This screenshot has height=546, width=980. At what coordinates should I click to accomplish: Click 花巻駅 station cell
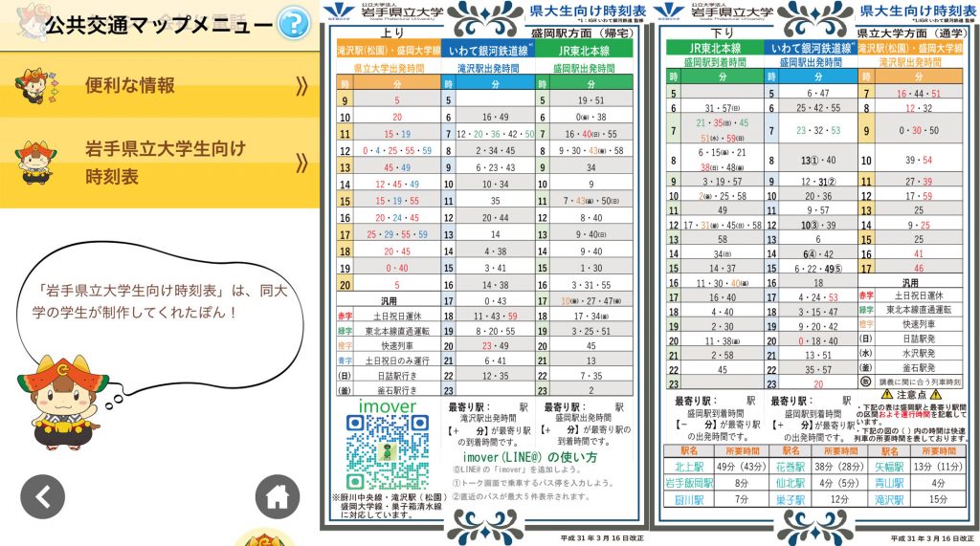[790, 467]
